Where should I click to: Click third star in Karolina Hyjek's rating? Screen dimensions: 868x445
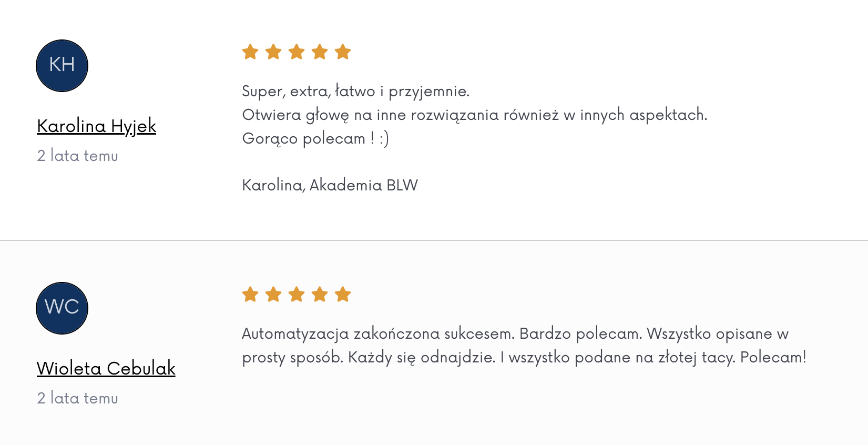click(297, 52)
